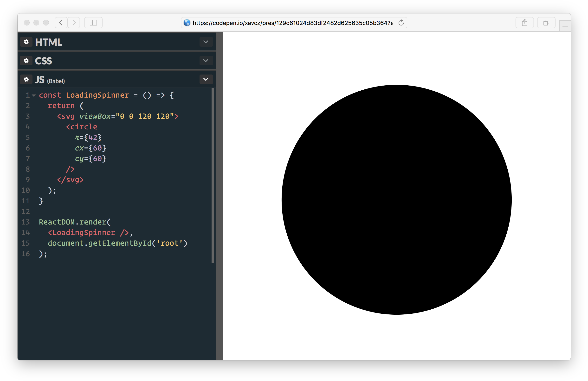The width and height of the screenshot is (588, 381).
Task: Open the browser share menu
Action: pos(525,22)
